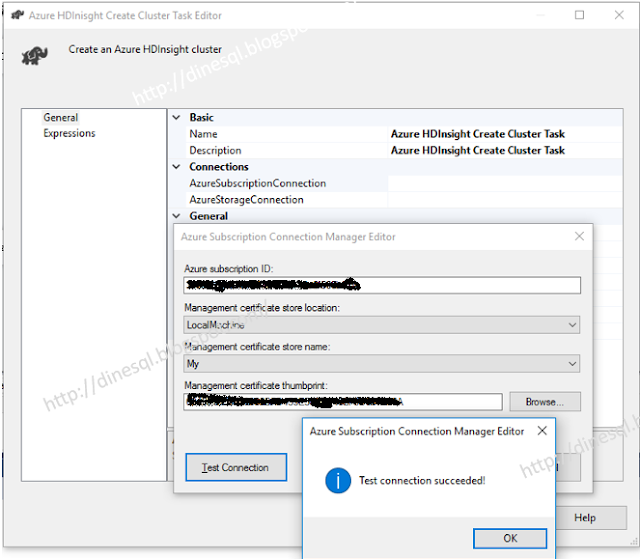Click the Test Connection button
The image size is (640, 559).
236,467
